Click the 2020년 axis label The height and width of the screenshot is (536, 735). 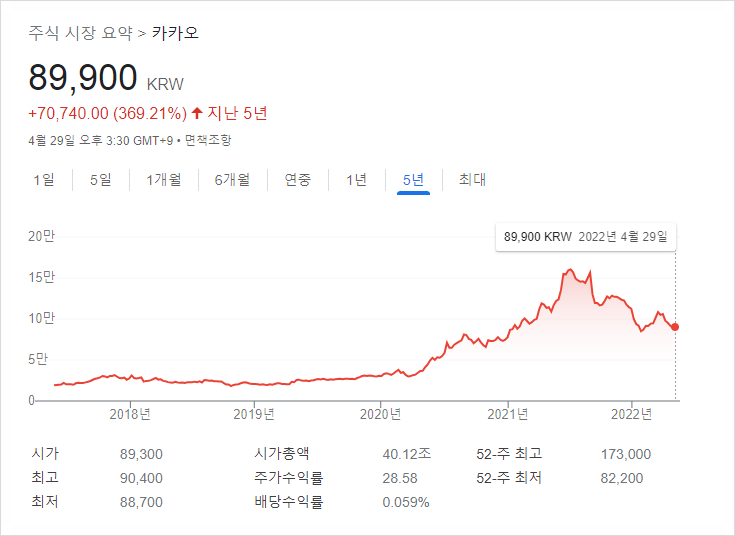[380, 414]
